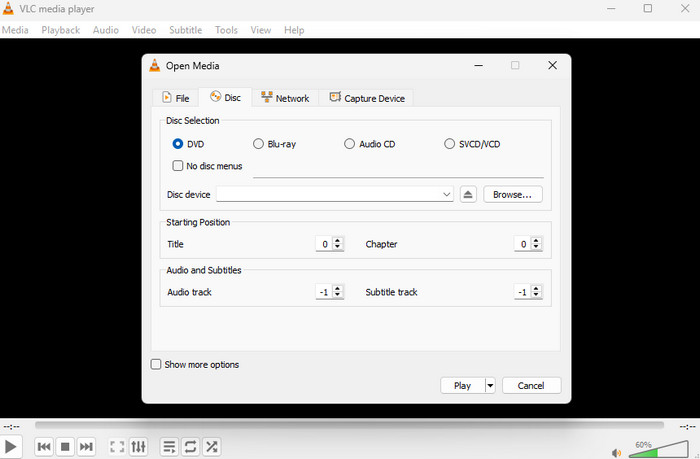Screen dimensions: 700x459
Task: Click the remaining time label on the right
Action: click(x=688, y=427)
